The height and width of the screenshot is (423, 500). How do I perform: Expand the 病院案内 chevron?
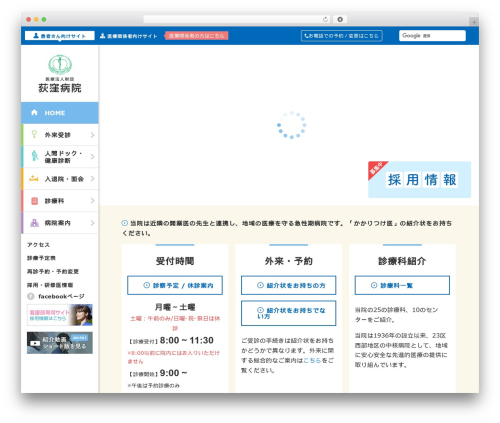pos(92,223)
